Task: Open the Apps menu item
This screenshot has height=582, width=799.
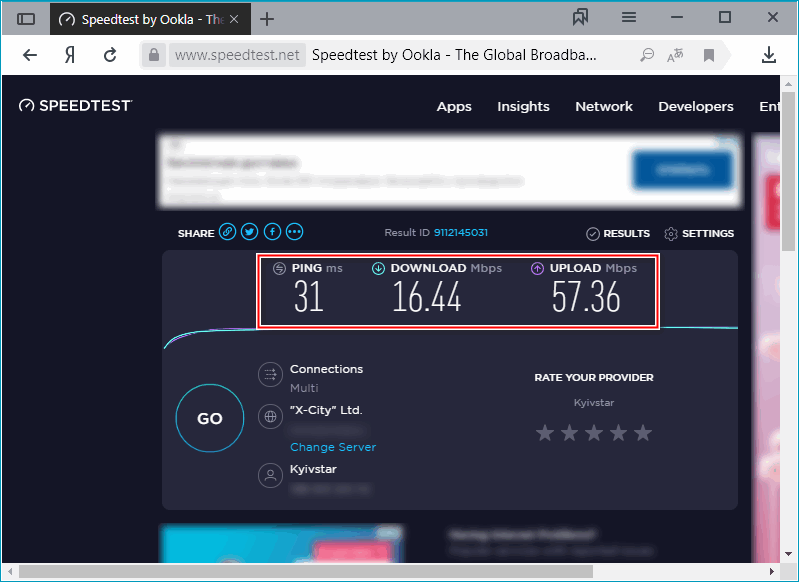Action: pos(454,107)
